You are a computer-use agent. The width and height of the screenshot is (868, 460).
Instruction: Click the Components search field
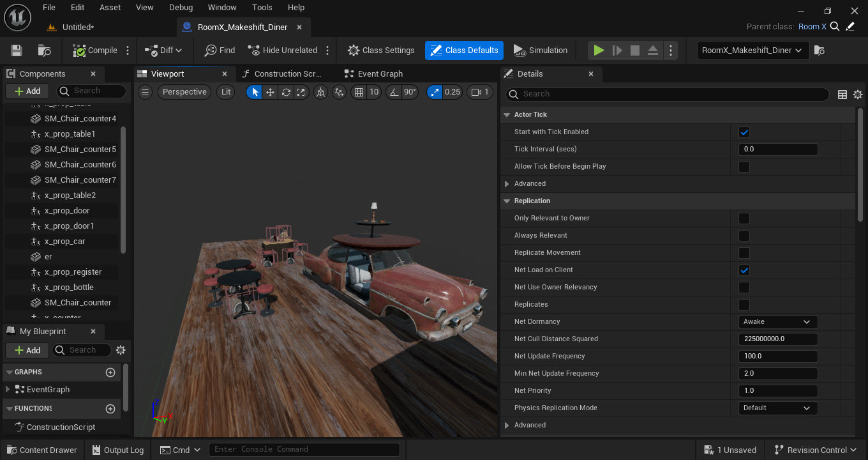[91, 91]
